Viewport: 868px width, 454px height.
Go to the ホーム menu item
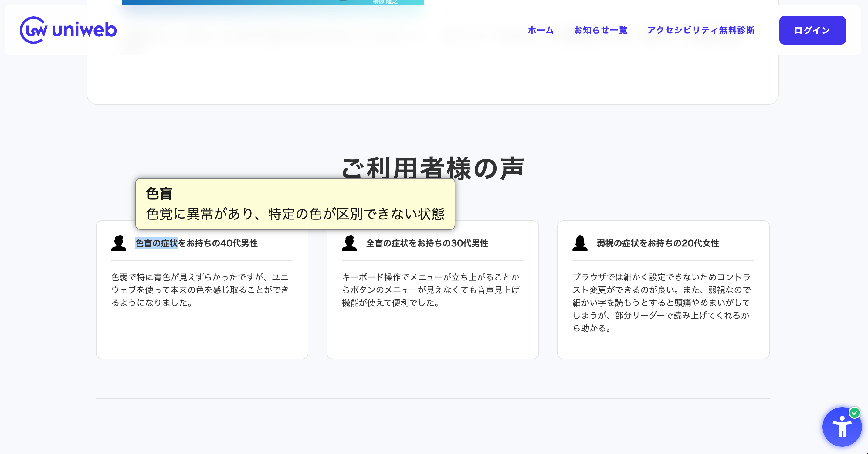(x=541, y=30)
